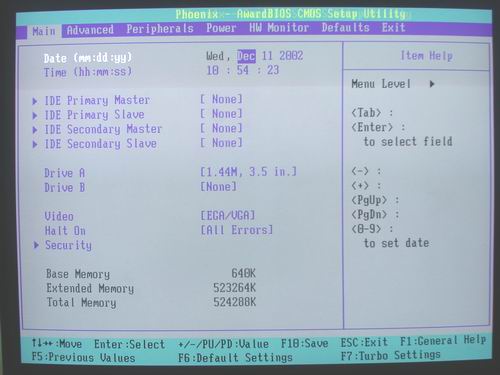500x375 pixels.
Task: Select the IDE Secondary Slave None value
Action: click(221, 143)
